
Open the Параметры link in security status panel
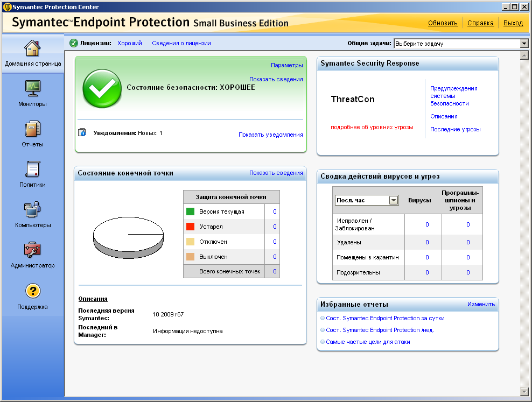click(x=286, y=65)
